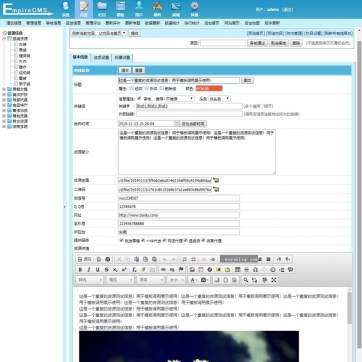Check the first title attribute checkbox
Viewport: 362px width, 362px height.
[x=132, y=88]
